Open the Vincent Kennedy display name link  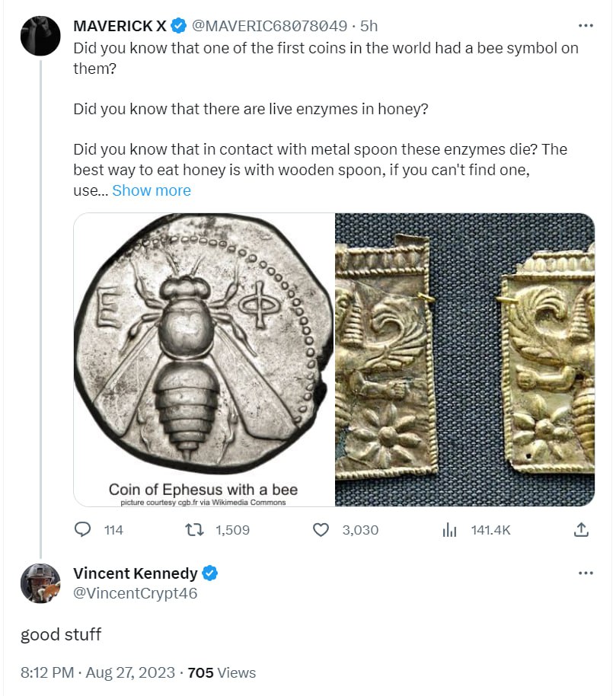135,573
